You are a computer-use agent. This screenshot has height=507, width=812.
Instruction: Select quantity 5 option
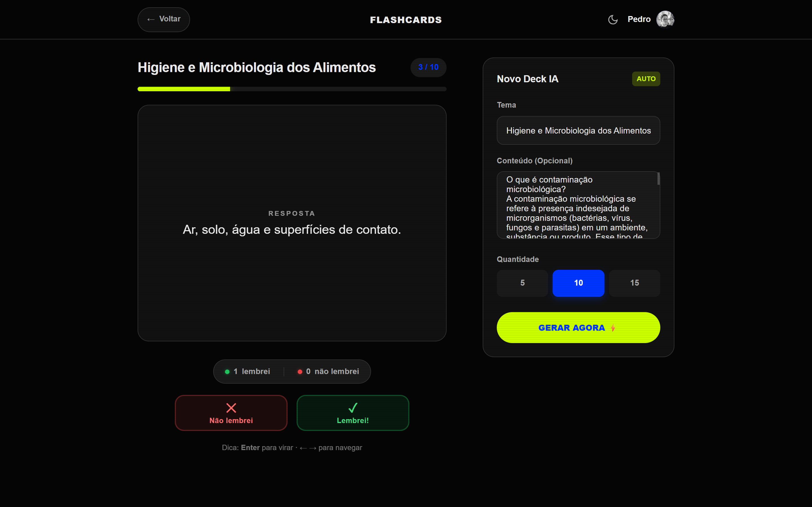pos(522,283)
